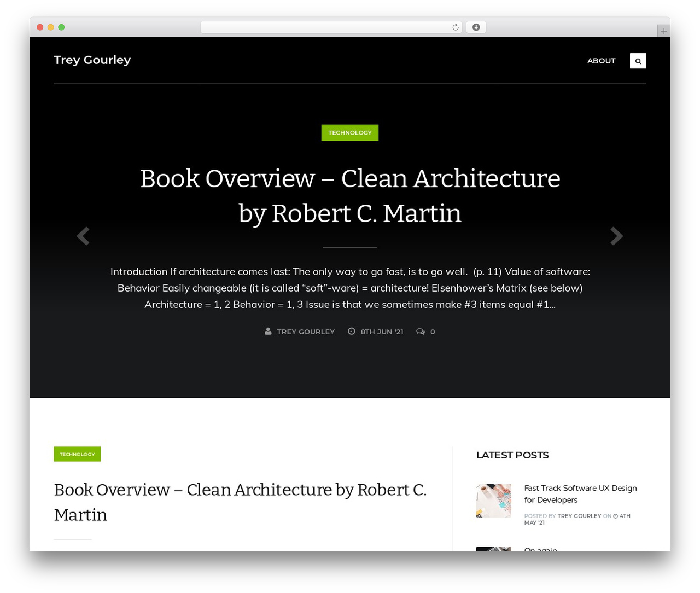Open the ABOUT menu item
This screenshot has width=700, height=593.
(601, 61)
